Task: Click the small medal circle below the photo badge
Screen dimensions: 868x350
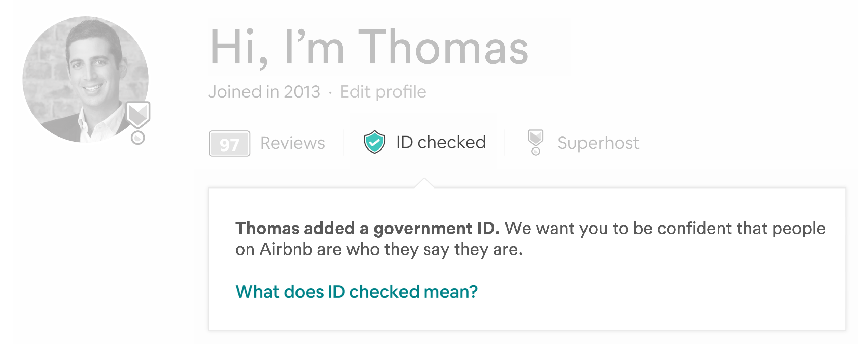Action: (x=138, y=138)
